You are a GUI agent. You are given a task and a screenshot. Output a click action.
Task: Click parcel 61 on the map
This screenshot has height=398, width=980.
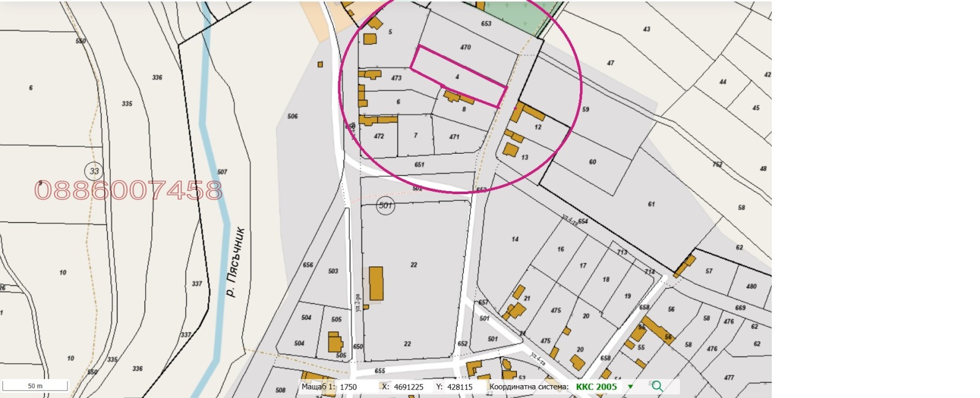651,204
